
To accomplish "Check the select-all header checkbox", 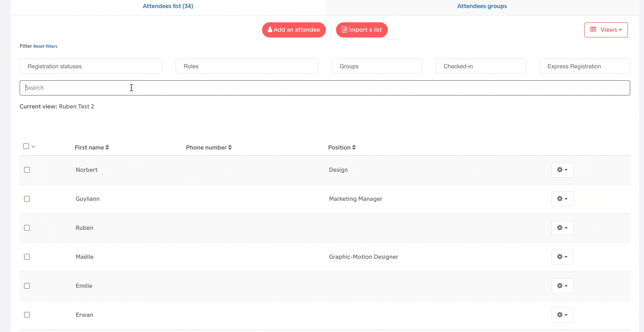I will pyautogui.click(x=26, y=146).
